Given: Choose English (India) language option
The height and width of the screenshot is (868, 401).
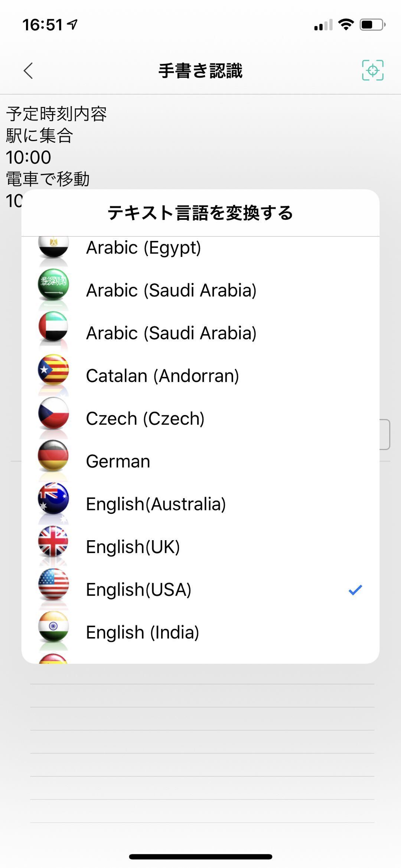Looking at the screenshot, I should click(x=143, y=632).
